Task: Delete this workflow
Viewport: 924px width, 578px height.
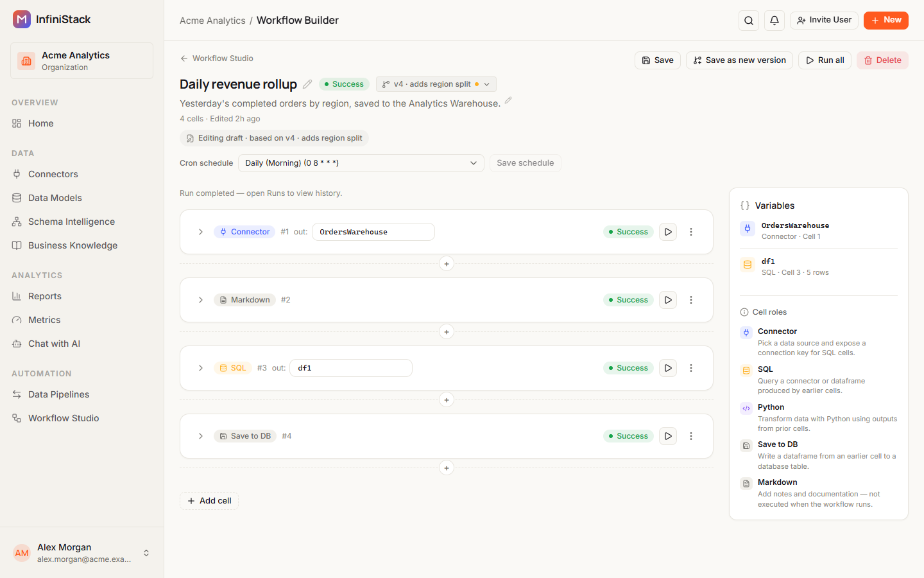Action: tap(882, 60)
